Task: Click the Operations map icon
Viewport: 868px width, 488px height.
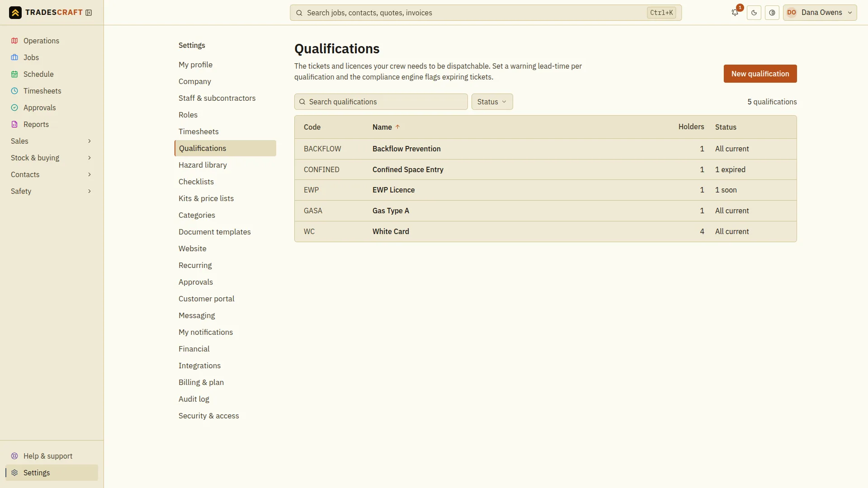Action: [14, 41]
